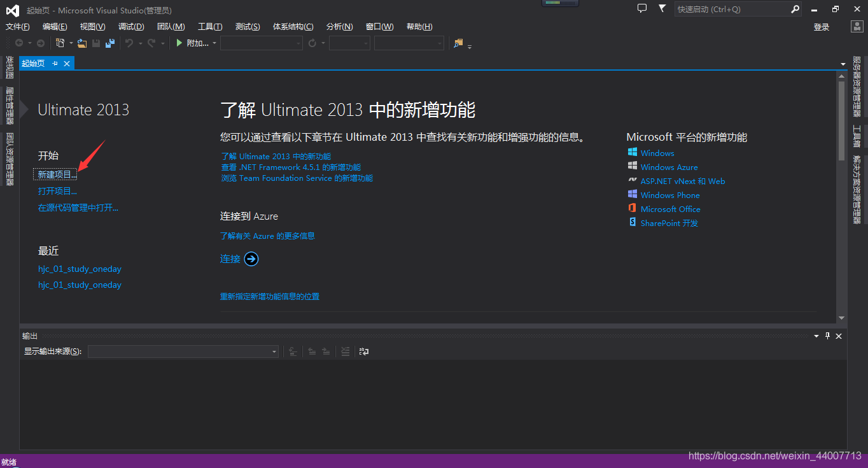Click the New Project toolbar icon

tap(60, 43)
